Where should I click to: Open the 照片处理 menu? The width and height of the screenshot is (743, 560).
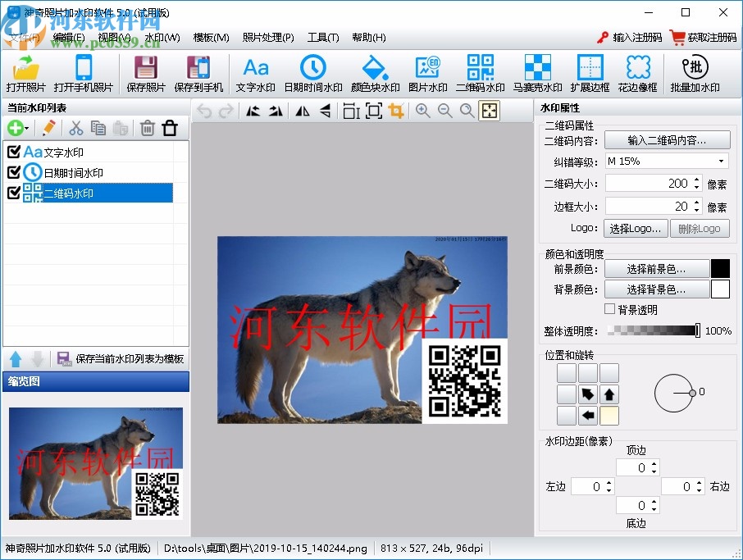[267, 38]
